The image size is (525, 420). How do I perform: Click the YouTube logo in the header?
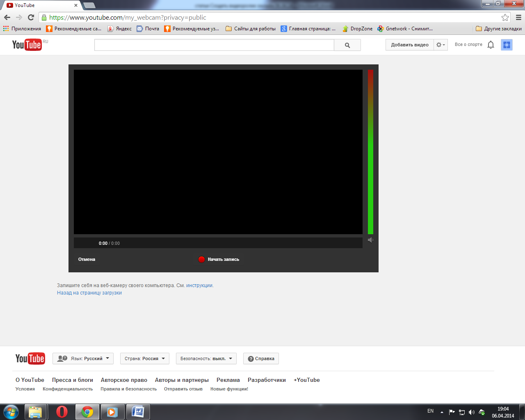click(x=27, y=44)
